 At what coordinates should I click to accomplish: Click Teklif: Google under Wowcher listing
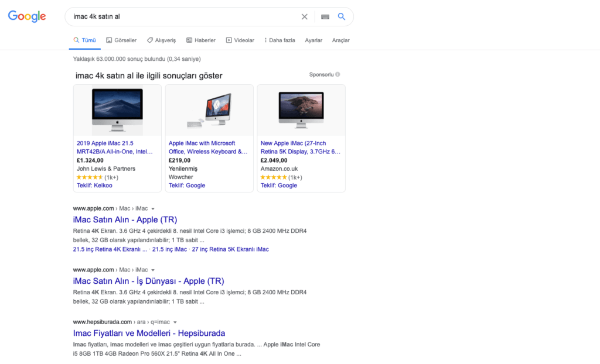pyautogui.click(x=187, y=186)
